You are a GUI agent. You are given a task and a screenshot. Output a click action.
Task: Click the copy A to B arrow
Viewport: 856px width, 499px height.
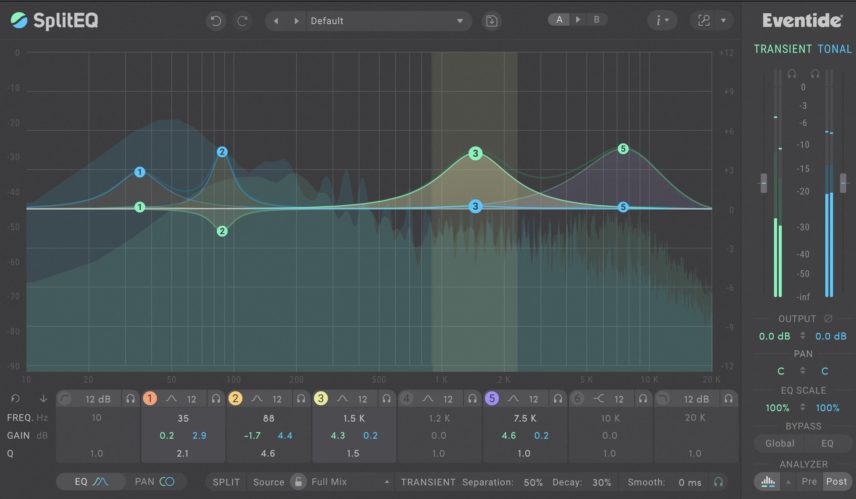coord(578,20)
